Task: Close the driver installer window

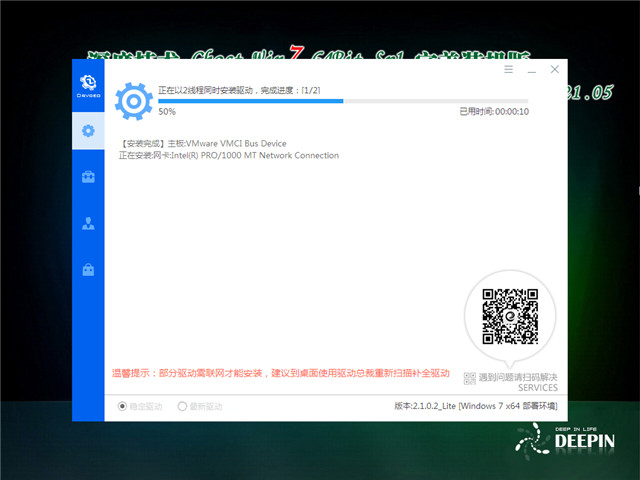Action: (554, 69)
